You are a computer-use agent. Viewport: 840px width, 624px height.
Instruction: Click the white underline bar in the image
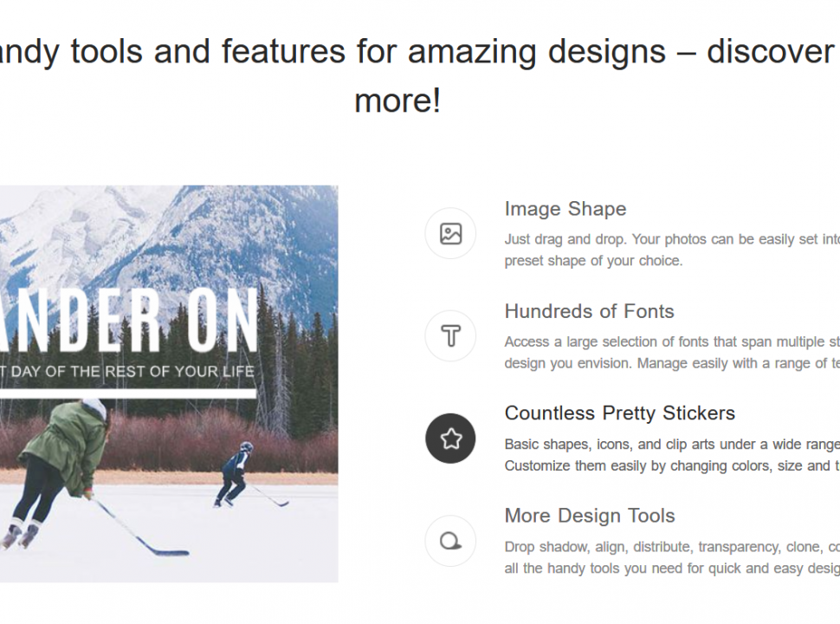click(128, 393)
